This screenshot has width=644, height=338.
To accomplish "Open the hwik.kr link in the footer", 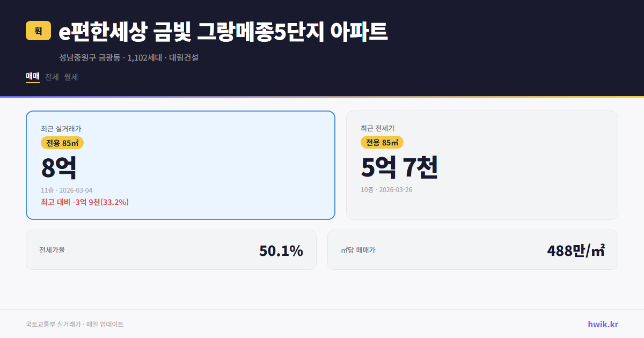I will pos(603,324).
